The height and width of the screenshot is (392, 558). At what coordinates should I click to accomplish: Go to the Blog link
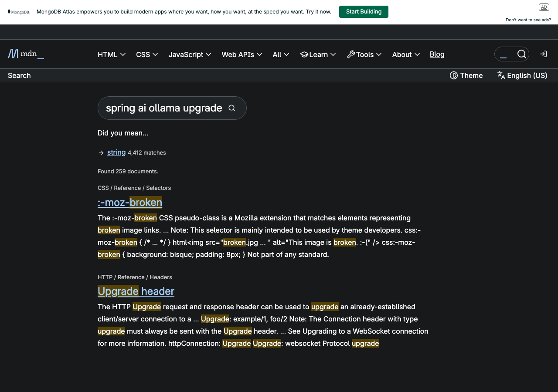coord(437,54)
